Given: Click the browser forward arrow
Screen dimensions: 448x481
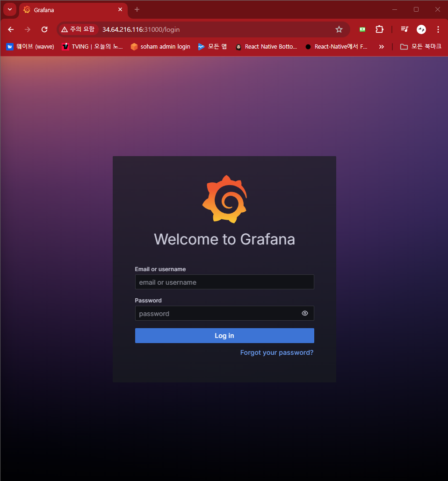Looking at the screenshot, I should (28, 29).
